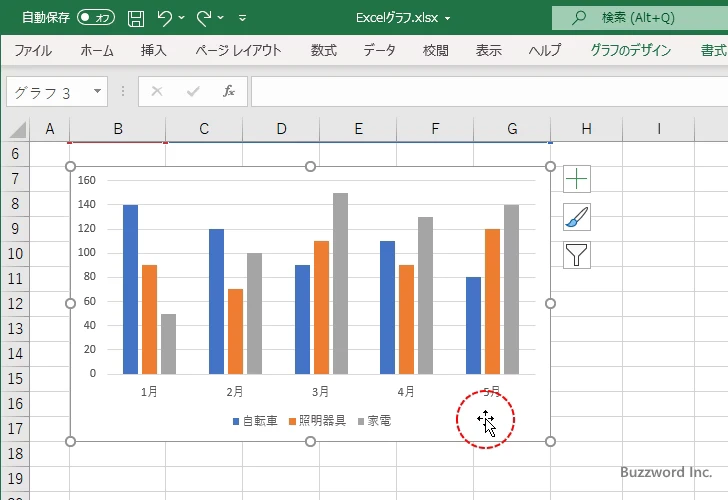Viewport: 728px width, 500px height.
Task: Select column B header
Action: point(118,129)
